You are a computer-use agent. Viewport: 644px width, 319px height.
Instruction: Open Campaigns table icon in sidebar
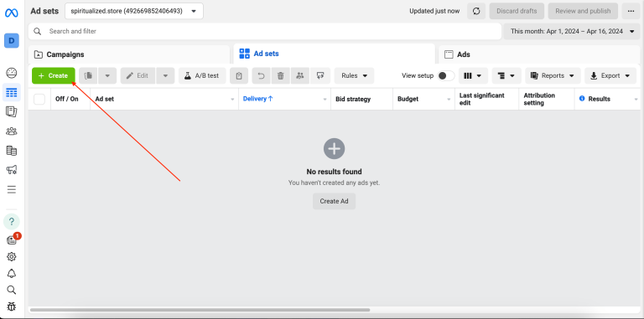click(12, 92)
